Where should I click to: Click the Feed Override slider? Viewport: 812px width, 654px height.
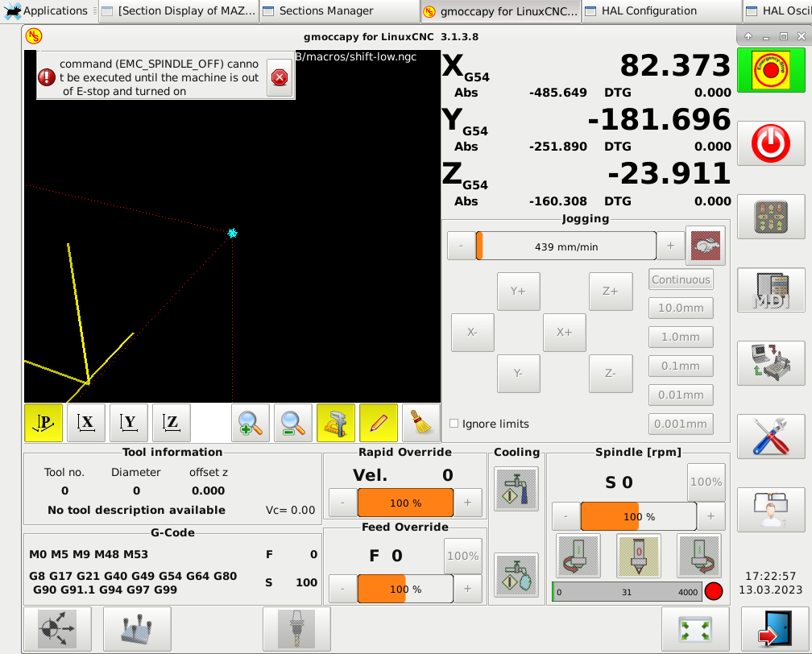coord(405,589)
